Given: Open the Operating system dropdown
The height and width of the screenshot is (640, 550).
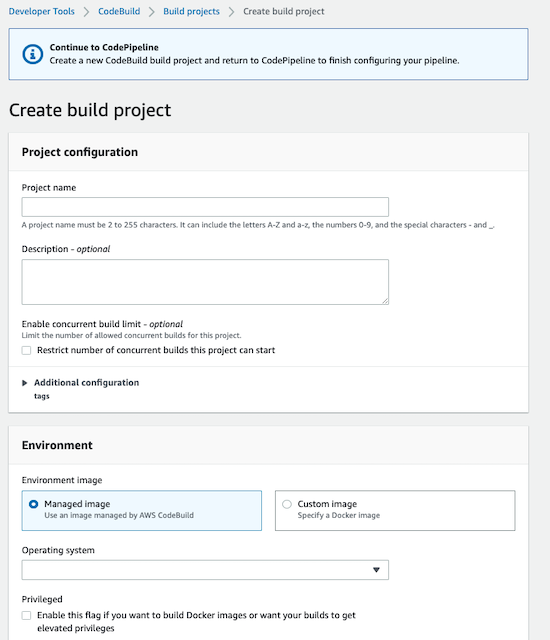Looking at the screenshot, I should 205,570.
